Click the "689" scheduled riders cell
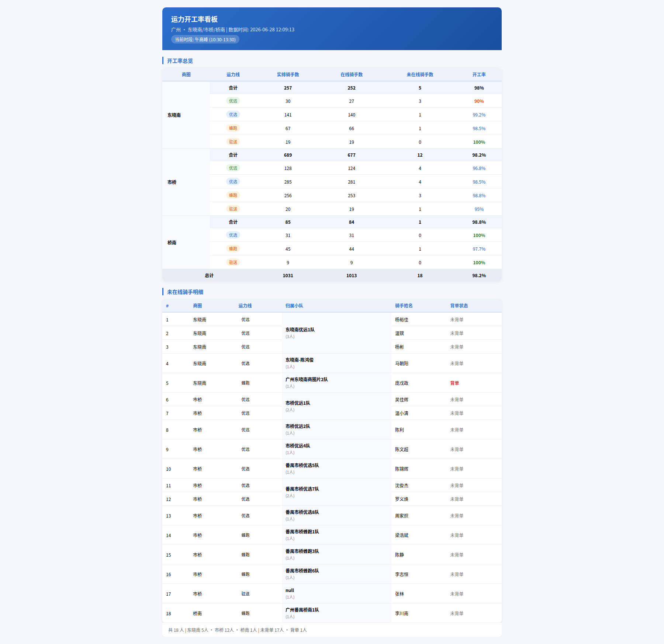The image size is (664, 644). [288, 155]
